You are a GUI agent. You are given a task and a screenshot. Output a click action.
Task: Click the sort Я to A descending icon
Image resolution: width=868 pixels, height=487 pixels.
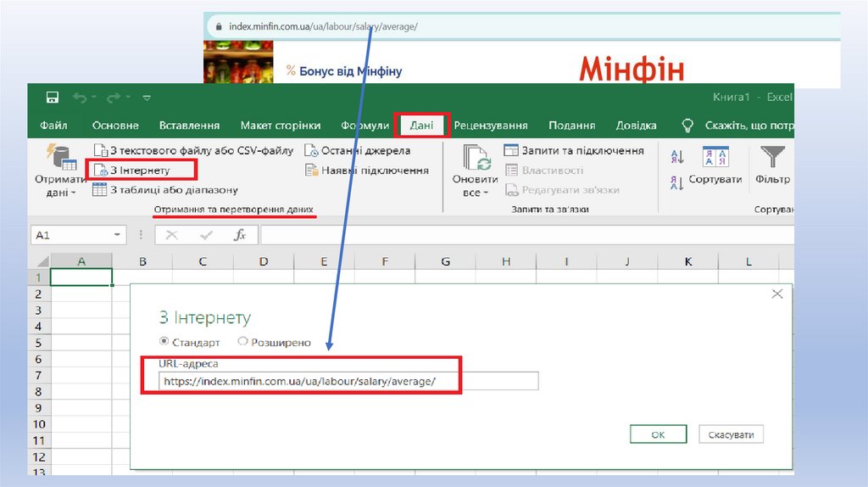[x=677, y=182]
